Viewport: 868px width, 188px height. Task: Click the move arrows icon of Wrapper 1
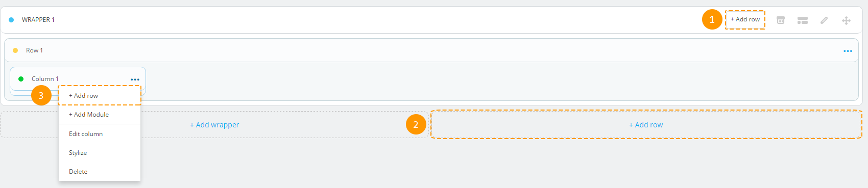(846, 20)
